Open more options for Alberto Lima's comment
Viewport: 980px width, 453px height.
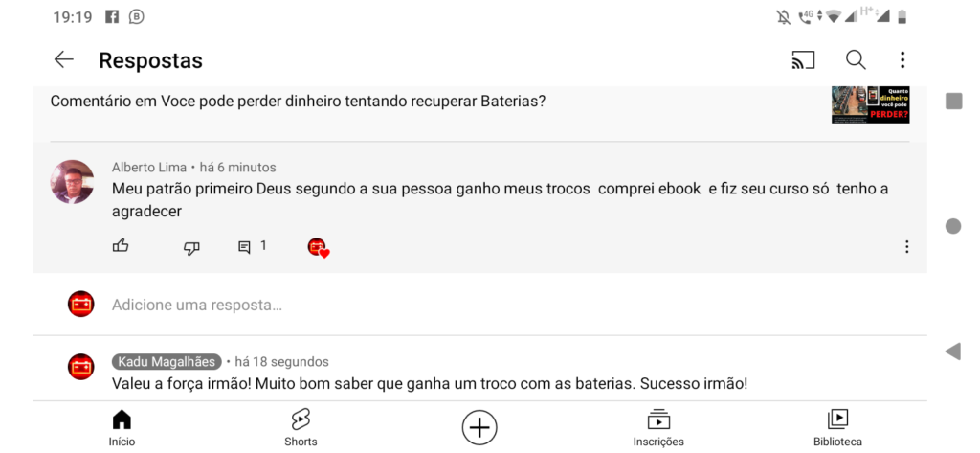coord(906,247)
